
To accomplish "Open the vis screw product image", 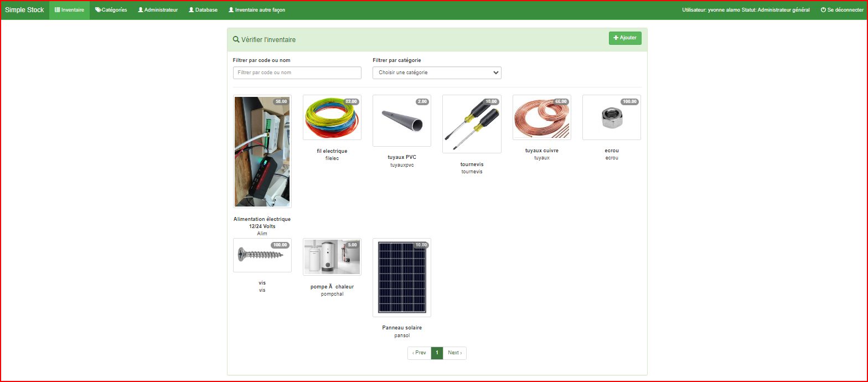I will tap(262, 255).
